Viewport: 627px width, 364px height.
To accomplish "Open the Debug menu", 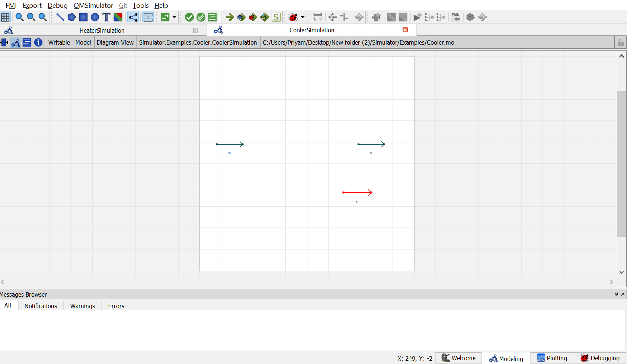I will [58, 6].
